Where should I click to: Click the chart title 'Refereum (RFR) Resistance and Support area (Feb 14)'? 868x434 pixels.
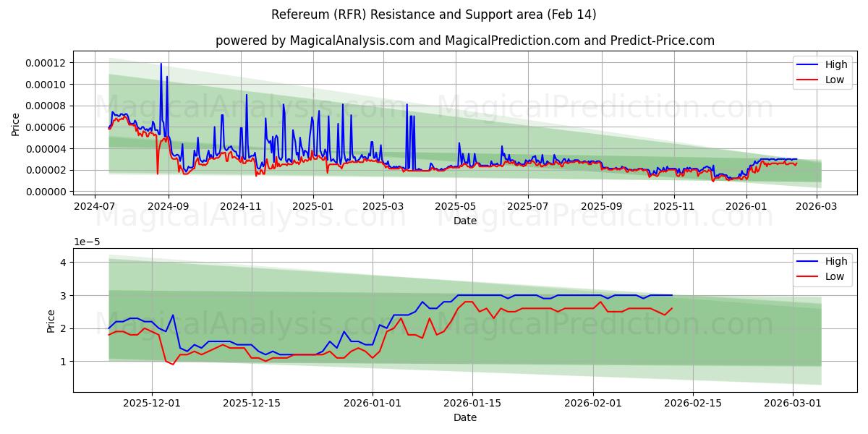[x=434, y=14]
